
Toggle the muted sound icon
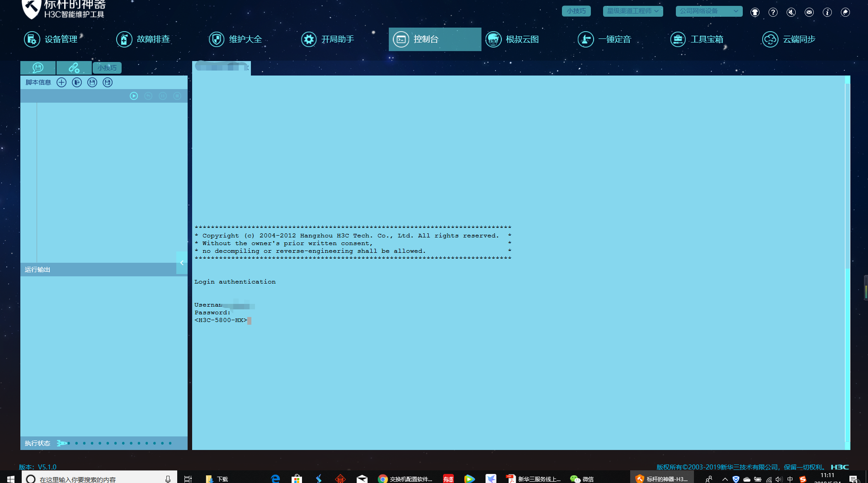coord(791,12)
